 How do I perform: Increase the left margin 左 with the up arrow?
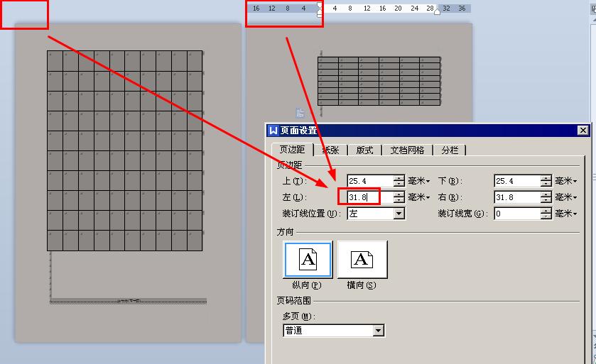(x=399, y=194)
